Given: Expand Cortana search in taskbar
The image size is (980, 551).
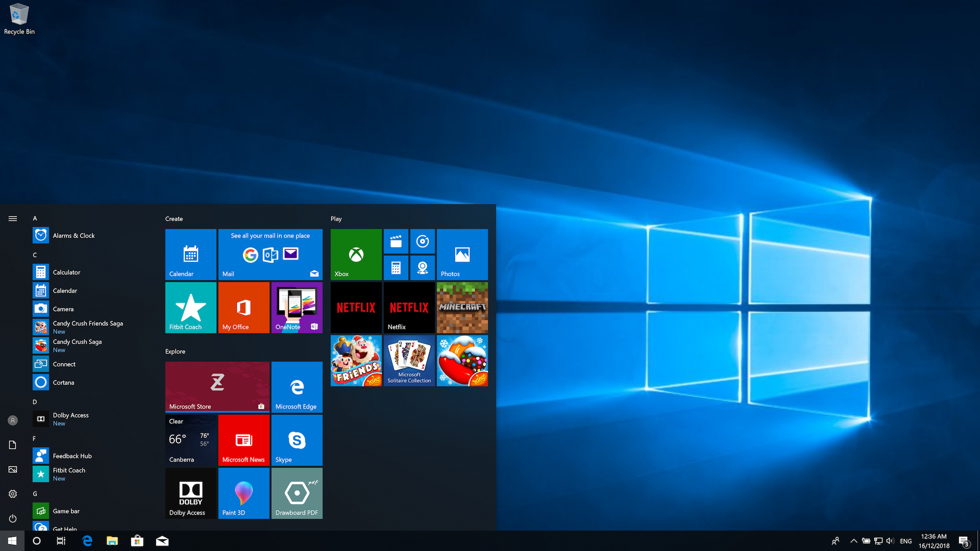Looking at the screenshot, I should pos(35,540).
